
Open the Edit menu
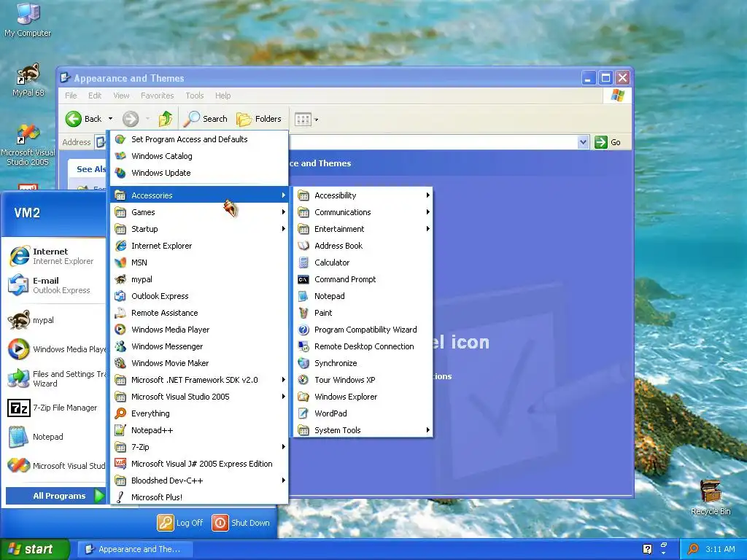[95, 96]
